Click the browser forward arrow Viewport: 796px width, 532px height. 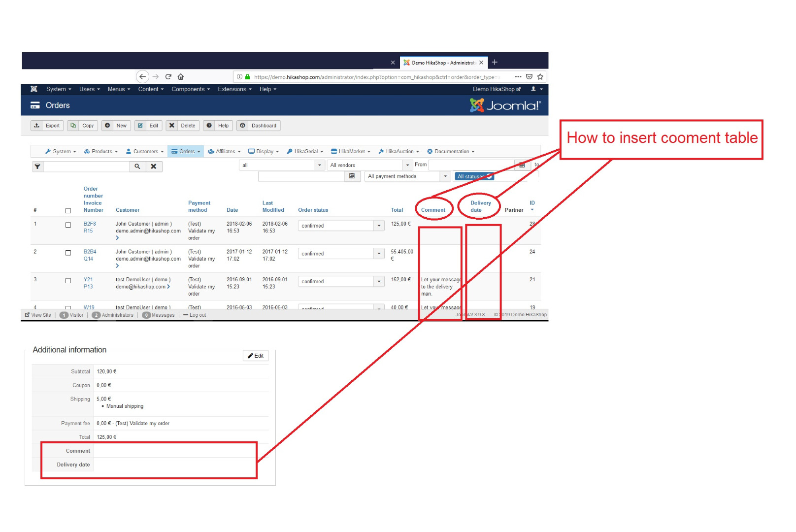(x=156, y=77)
